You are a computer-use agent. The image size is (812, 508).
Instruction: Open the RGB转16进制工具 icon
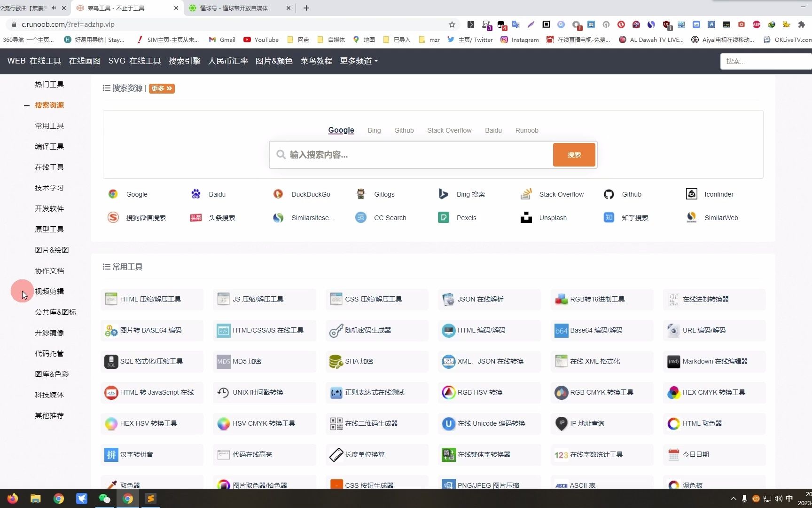click(x=561, y=299)
